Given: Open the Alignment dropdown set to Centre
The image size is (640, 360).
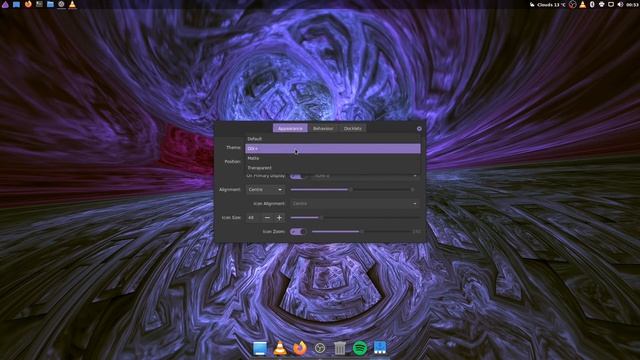Looking at the screenshot, I should [265, 190].
